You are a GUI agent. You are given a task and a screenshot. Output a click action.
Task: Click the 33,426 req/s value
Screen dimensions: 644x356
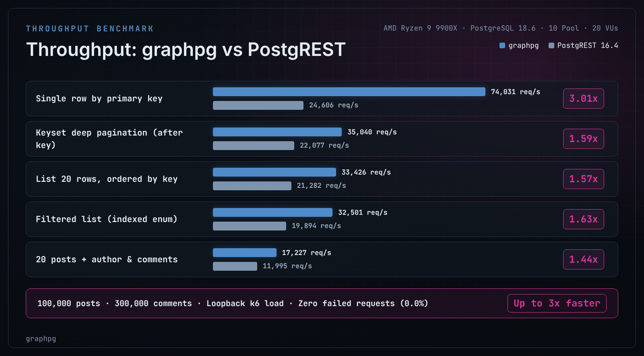click(x=366, y=172)
